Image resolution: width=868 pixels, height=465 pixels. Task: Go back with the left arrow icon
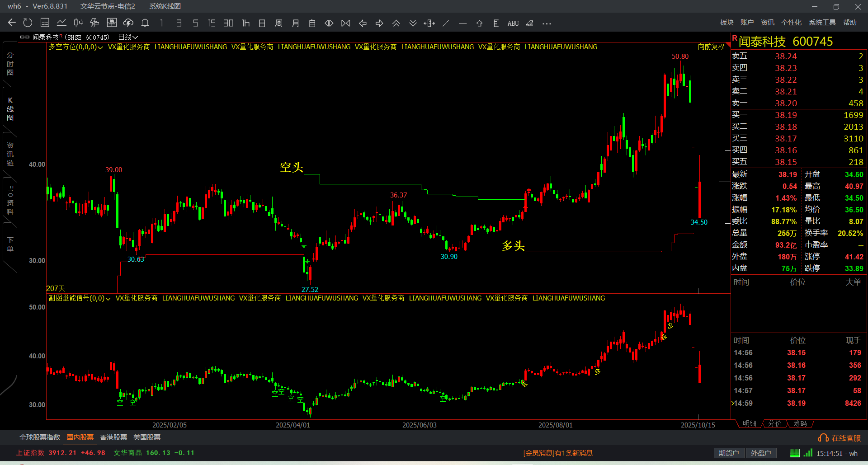point(12,23)
